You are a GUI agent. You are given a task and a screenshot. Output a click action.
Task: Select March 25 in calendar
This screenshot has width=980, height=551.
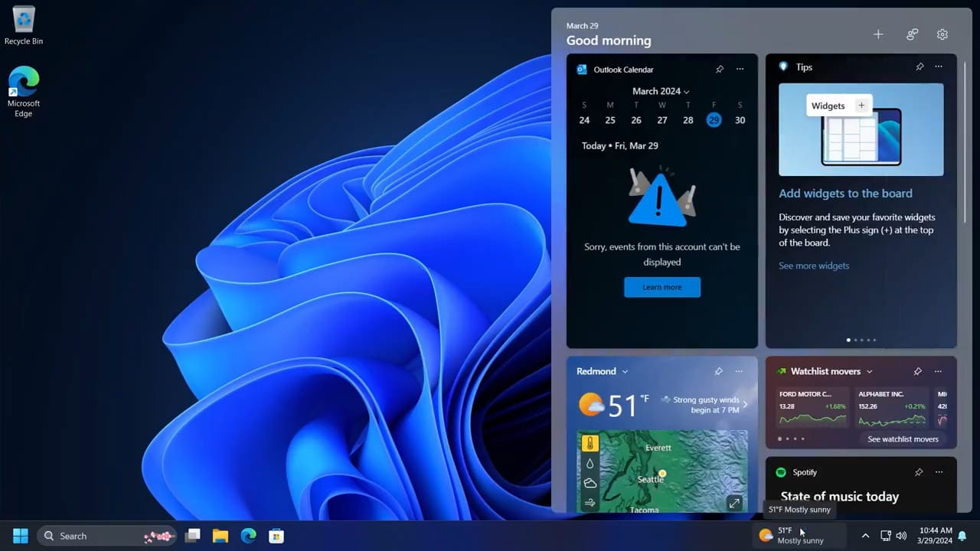[610, 120]
